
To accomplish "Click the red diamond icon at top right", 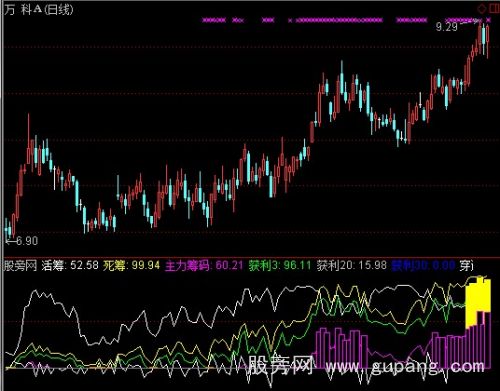I will coord(482,8).
